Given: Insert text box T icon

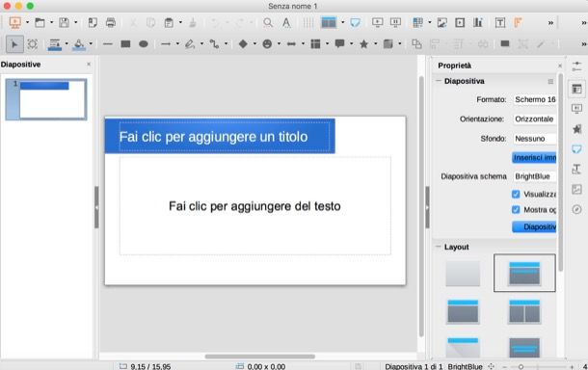Looking at the screenshot, I should [500, 23].
